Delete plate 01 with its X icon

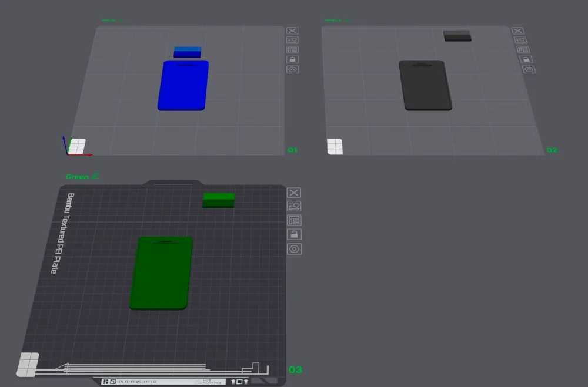(x=292, y=31)
